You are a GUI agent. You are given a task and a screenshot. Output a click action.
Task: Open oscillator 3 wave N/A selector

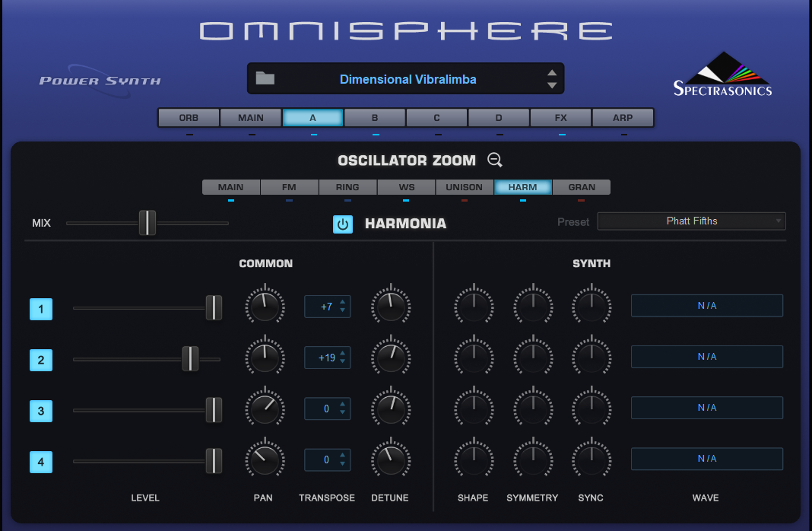(707, 408)
